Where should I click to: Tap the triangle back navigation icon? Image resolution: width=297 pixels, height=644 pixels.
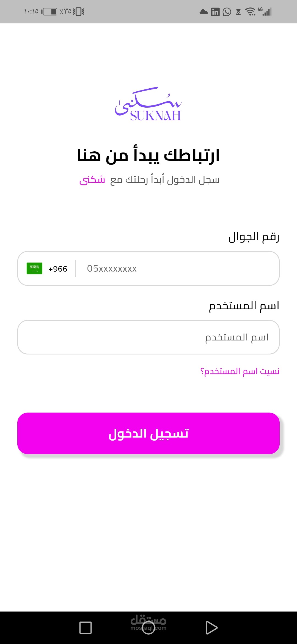pos(211,628)
